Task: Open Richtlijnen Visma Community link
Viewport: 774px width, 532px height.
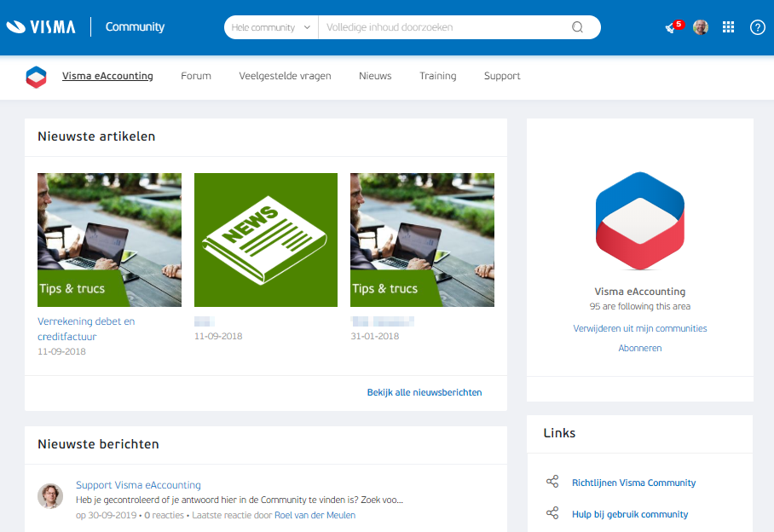Action: [634, 483]
